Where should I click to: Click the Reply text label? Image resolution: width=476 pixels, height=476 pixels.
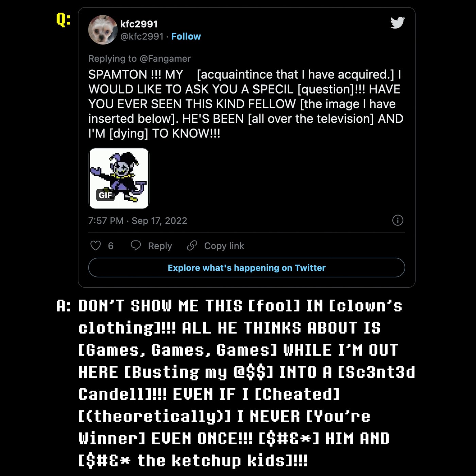pos(160,246)
